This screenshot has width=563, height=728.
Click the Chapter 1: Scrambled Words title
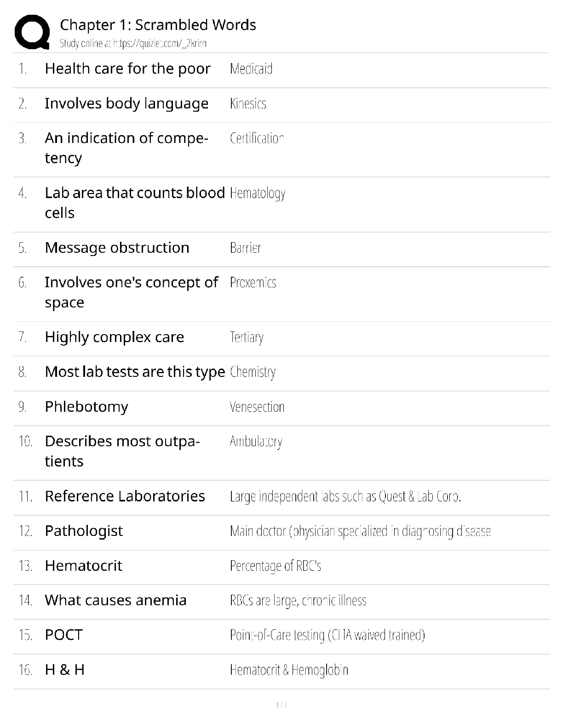[x=158, y=25]
